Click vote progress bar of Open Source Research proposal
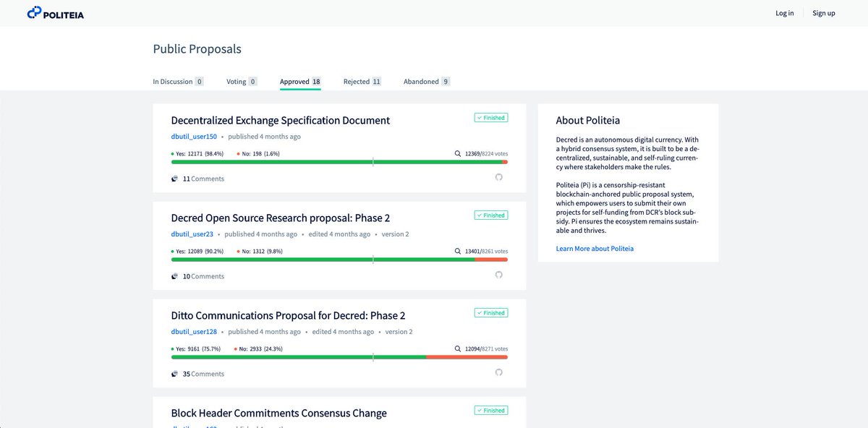 [339, 260]
